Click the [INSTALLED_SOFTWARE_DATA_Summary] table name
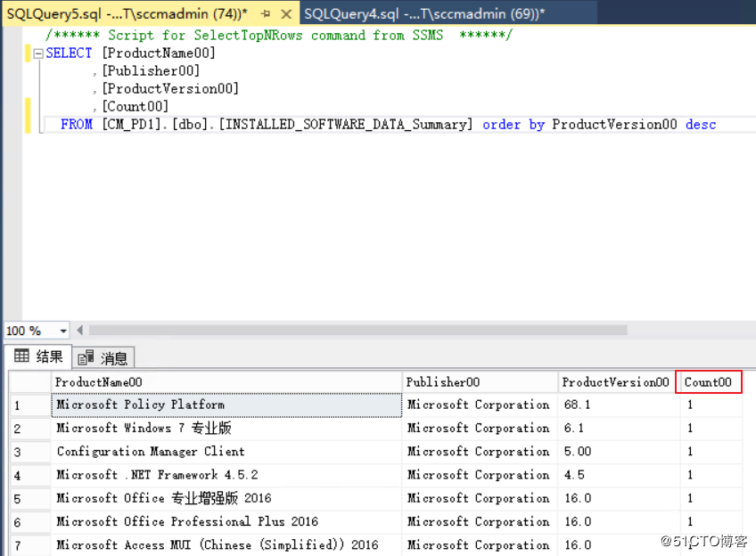This screenshot has width=756, height=556. click(346, 125)
